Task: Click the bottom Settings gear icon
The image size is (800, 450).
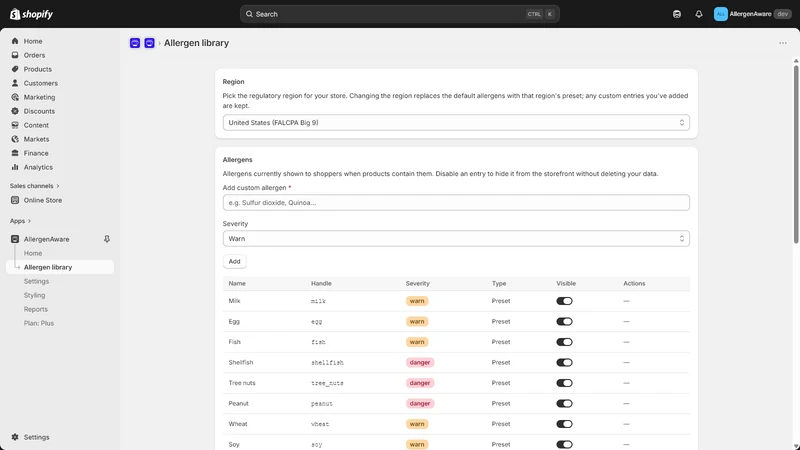Action: [15, 437]
